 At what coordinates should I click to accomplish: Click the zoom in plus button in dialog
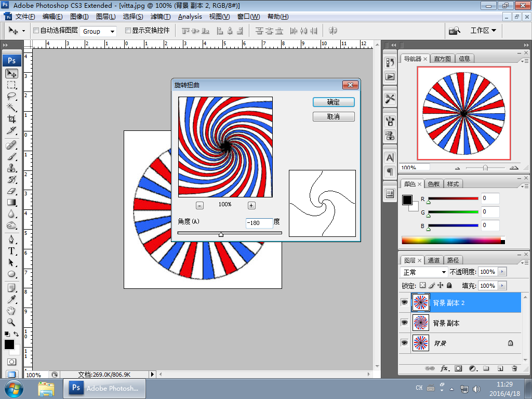(251, 205)
